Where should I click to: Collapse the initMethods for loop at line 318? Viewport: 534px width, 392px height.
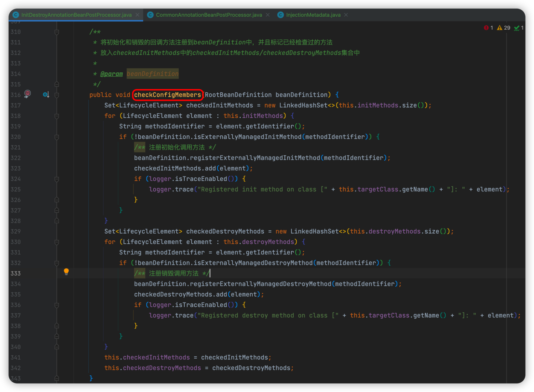click(x=57, y=116)
